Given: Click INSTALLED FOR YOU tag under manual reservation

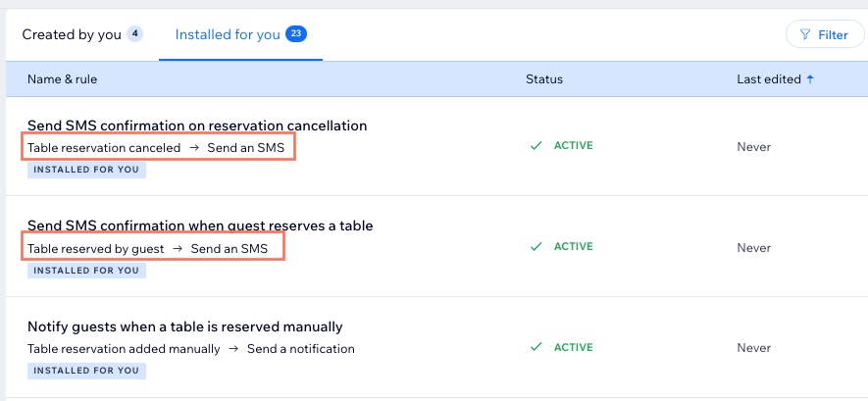Looking at the screenshot, I should point(86,371).
